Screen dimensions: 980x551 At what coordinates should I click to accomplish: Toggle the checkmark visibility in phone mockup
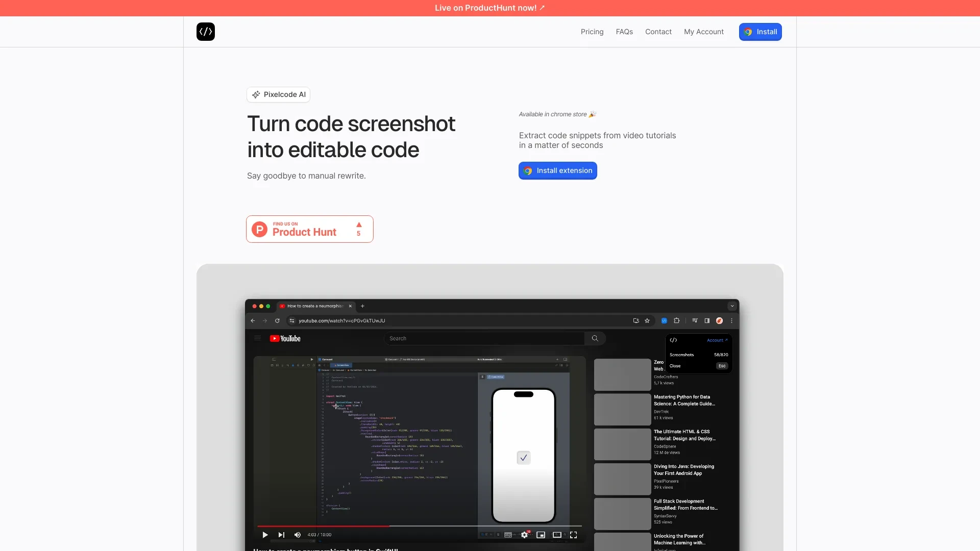tap(524, 458)
